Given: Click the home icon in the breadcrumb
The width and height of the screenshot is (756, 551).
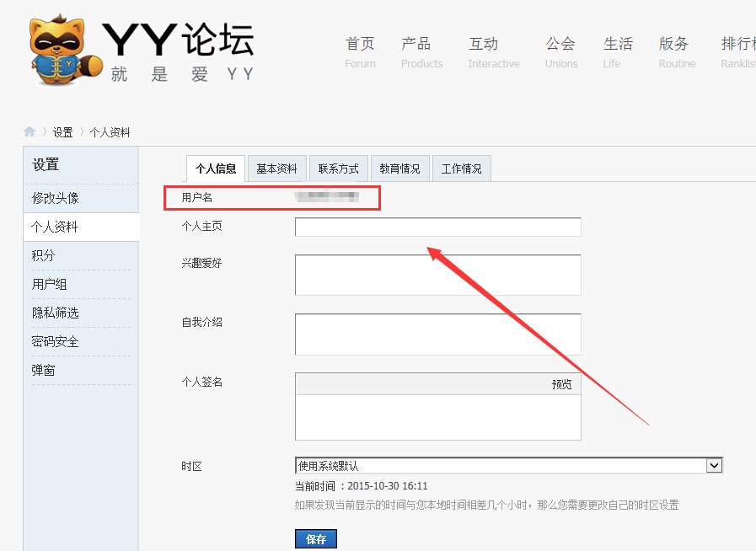Looking at the screenshot, I should point(29,131).
